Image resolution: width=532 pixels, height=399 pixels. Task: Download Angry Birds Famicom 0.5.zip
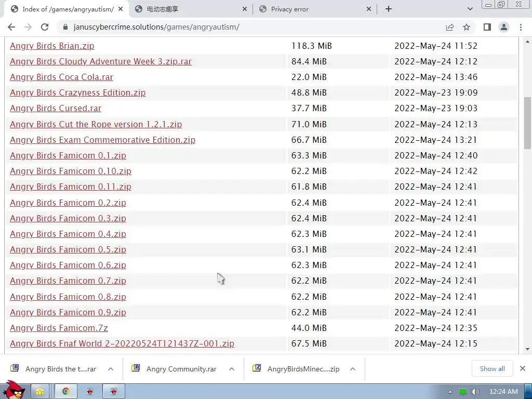(x=68, y=249)
